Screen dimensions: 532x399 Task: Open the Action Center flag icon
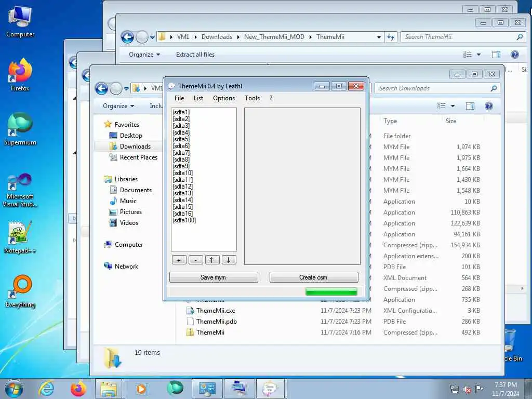click(x=479, y=389)
